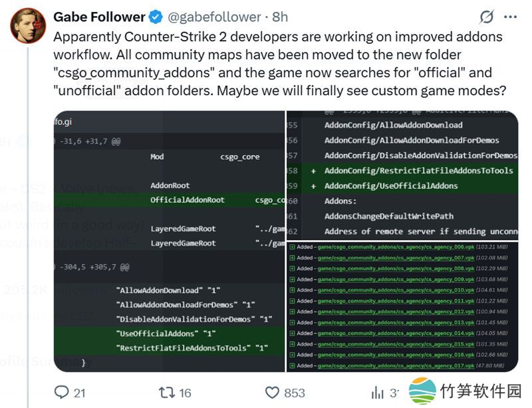Click the green plus icon beside cs_agency_006.vpk
532x408 pixels.
(x=292, y=247)
